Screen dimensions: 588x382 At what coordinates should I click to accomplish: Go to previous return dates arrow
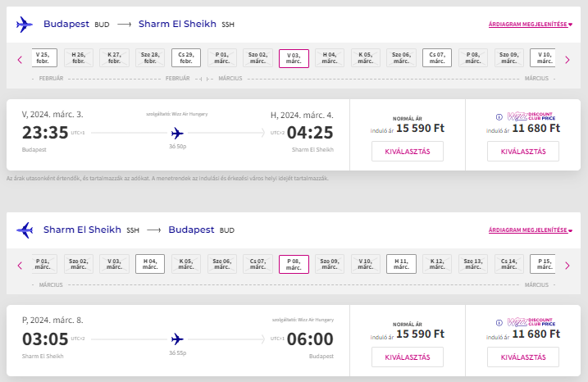coord(20,265)
